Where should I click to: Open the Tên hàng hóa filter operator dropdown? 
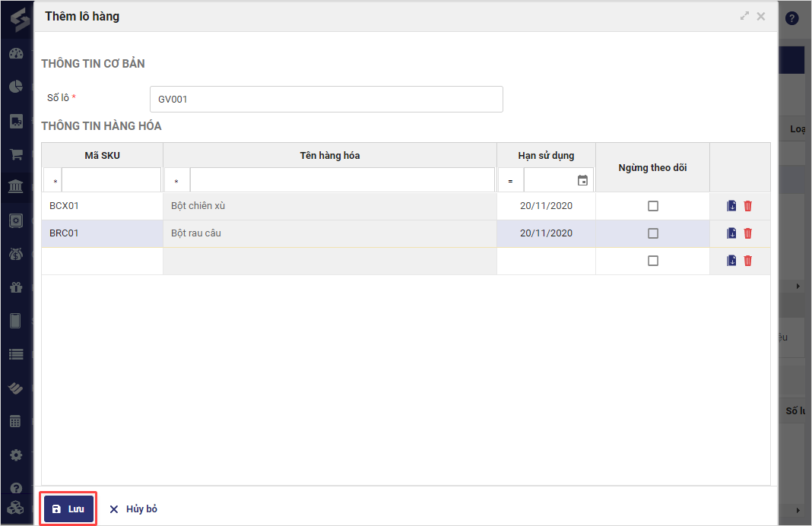(x=176, y=181)
